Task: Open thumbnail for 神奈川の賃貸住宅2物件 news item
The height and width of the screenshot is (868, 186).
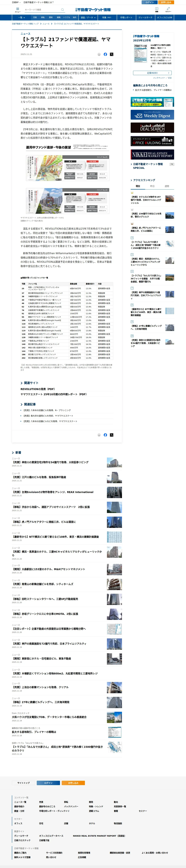Action: (x=114, y=463)
